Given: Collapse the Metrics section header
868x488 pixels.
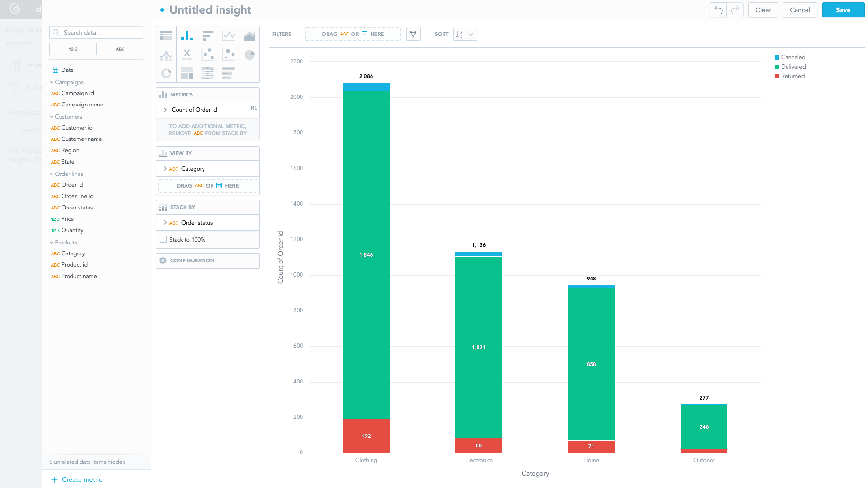Looking at the screenshot, I should 208,95.
